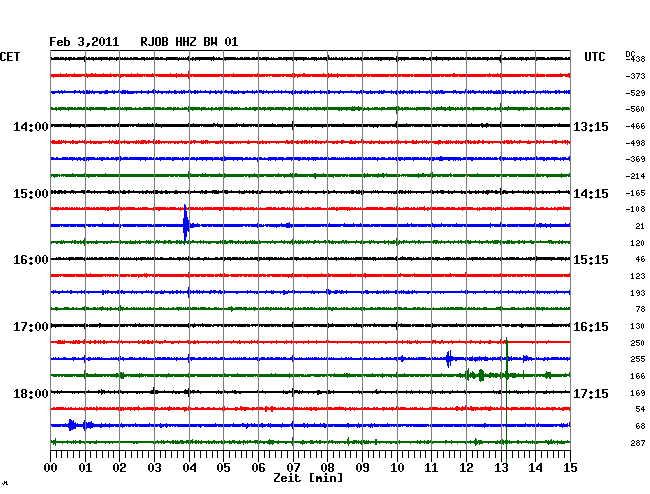Click the DC offset value -498
Viewport: 650px width, 494px height.
(x=635, y=143)
